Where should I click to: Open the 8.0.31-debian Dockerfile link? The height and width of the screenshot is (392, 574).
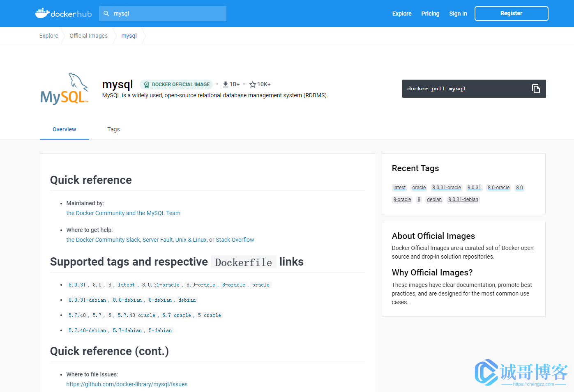pos(88,300)
